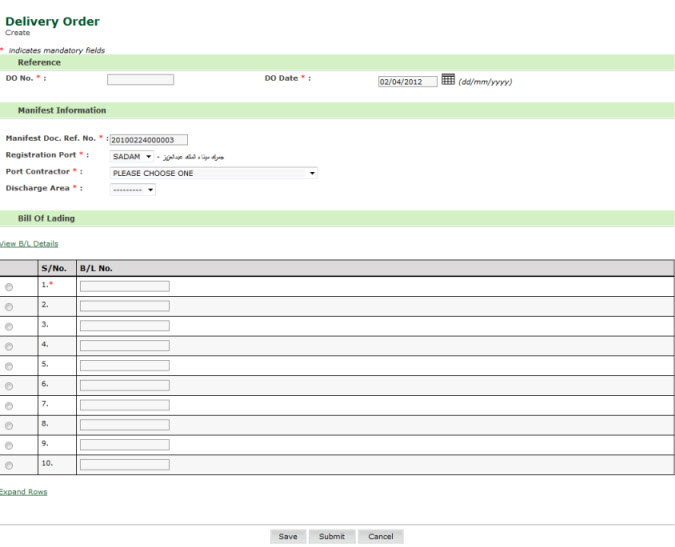Select the radio button for row 10

[x=9, y=466]
